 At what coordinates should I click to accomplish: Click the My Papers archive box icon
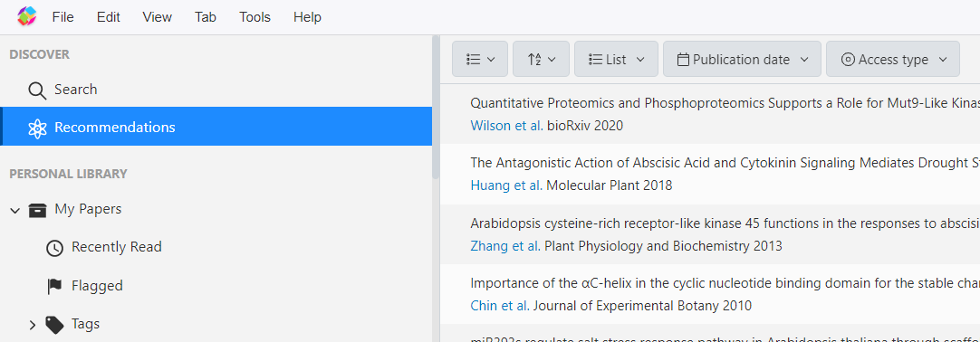(37, 210)
